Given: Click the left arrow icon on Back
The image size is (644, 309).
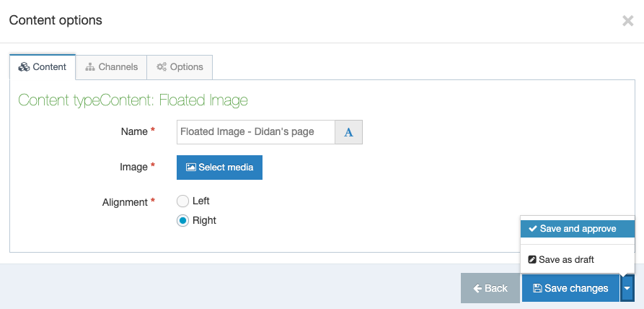Looking at the screenshot, I should pyautogui.click(x=477, y=289).
